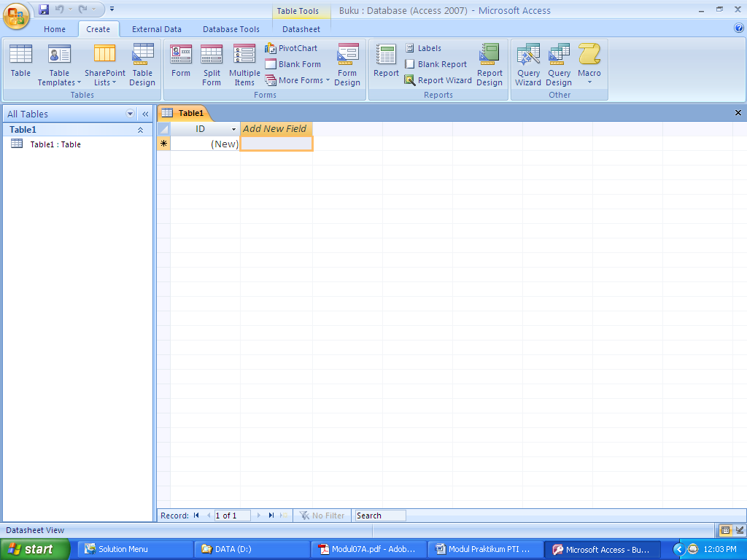Open All Tables navigation dropdown
747x560 pixels.
click(130, 114)
